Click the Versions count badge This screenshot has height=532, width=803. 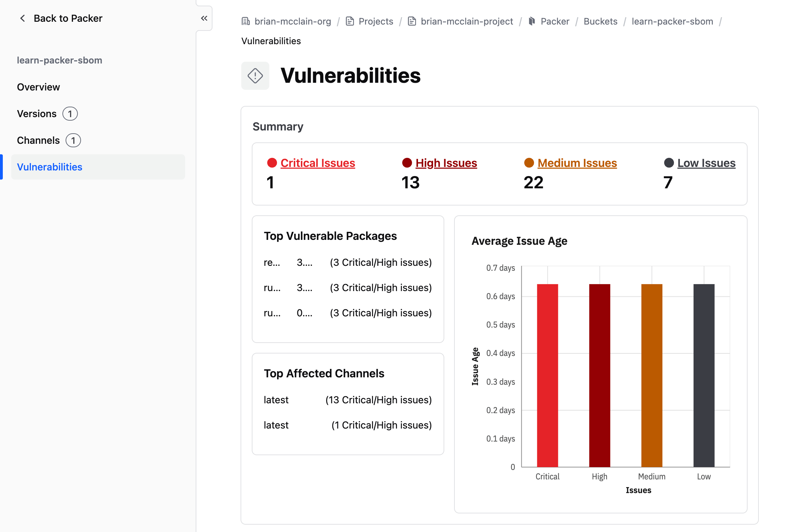click(70, 114)
